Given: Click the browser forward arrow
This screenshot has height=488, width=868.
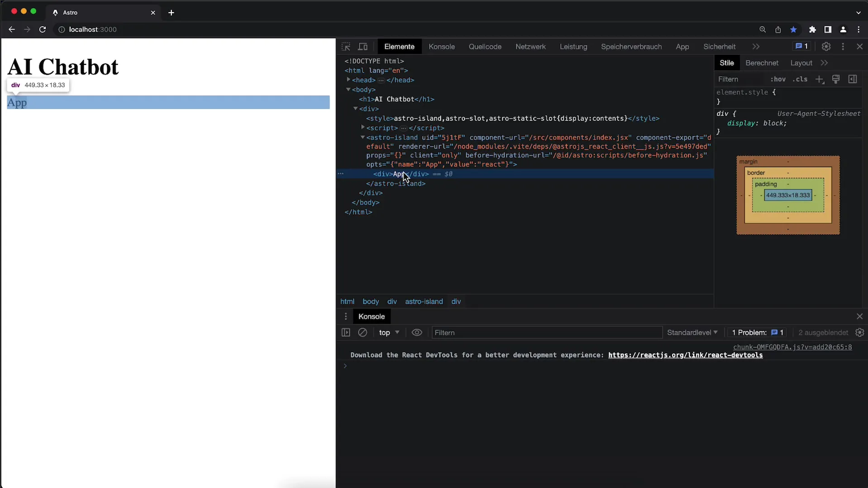Looking at the screenshot, I should coord(27,29).
